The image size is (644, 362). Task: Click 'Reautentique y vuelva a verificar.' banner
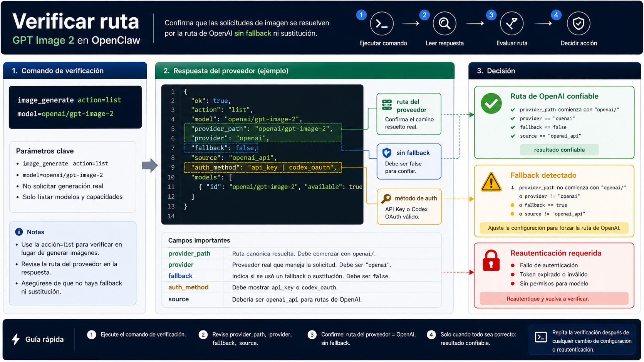(554, 299)
